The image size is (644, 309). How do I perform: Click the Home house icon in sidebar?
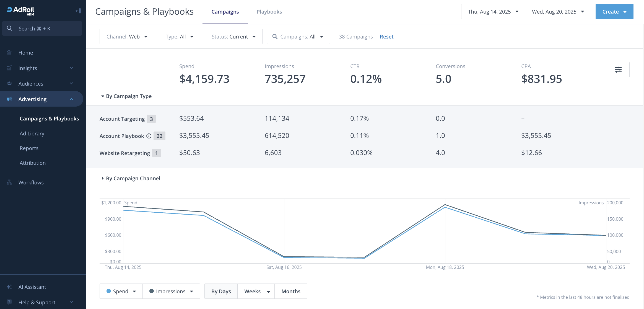(x=9, y=53)
